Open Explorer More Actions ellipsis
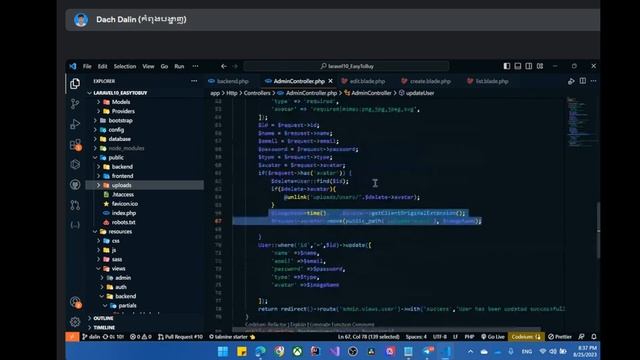The width and height of the screenshot is (640, 360). coord(194,81)
